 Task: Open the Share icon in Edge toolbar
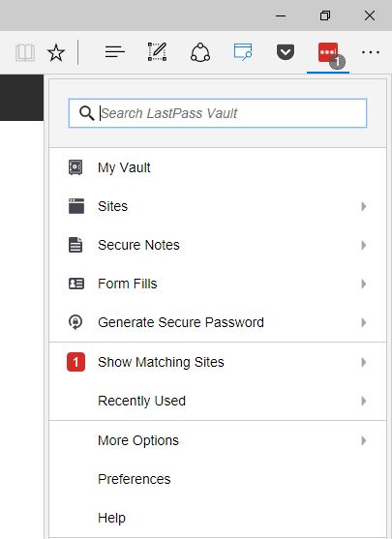pos(200,52)
